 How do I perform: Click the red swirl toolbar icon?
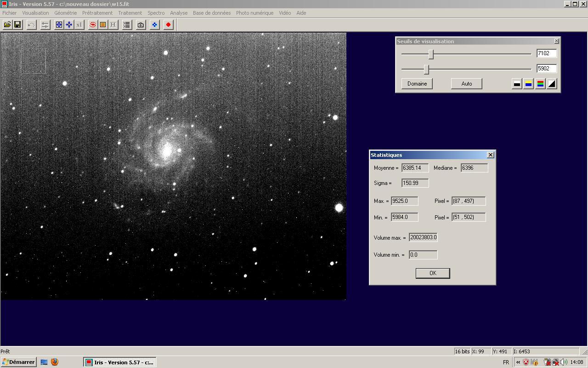93,25
